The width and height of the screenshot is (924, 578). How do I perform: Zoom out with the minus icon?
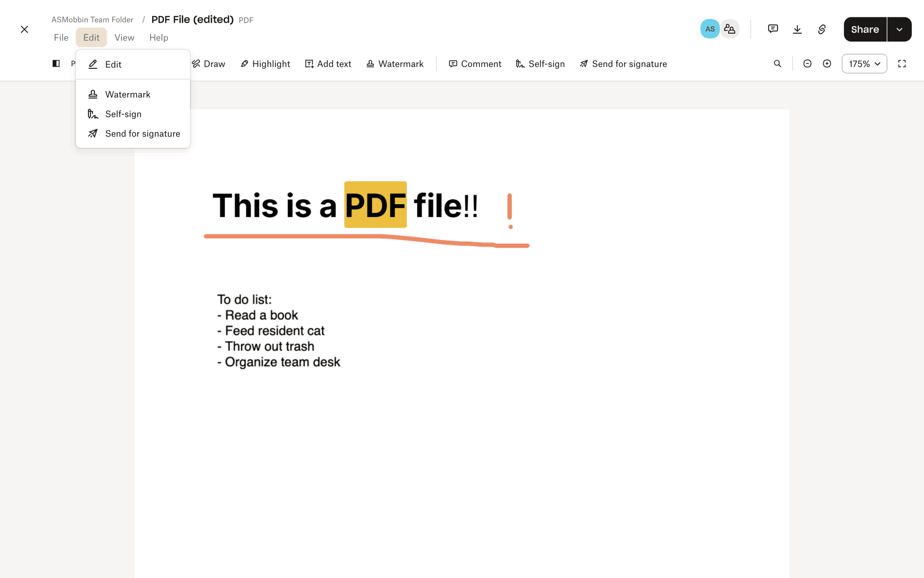[x=808, y=64]
